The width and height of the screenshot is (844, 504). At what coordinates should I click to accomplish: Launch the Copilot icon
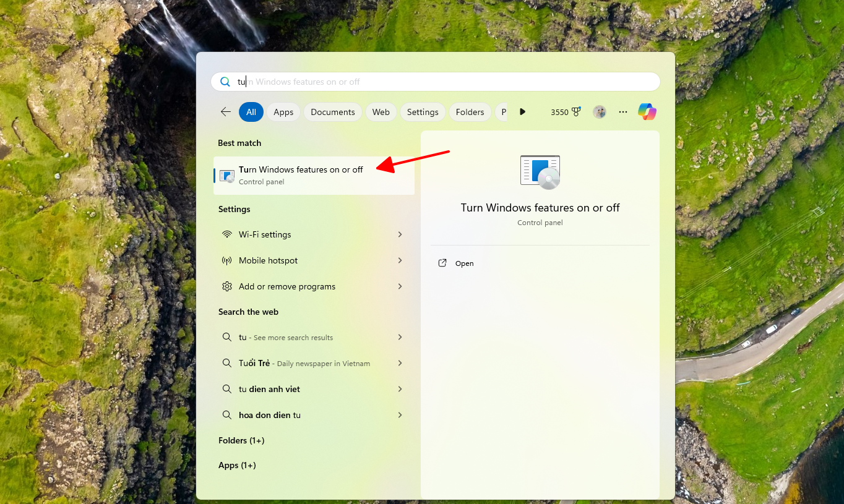[x=647, y=112]
